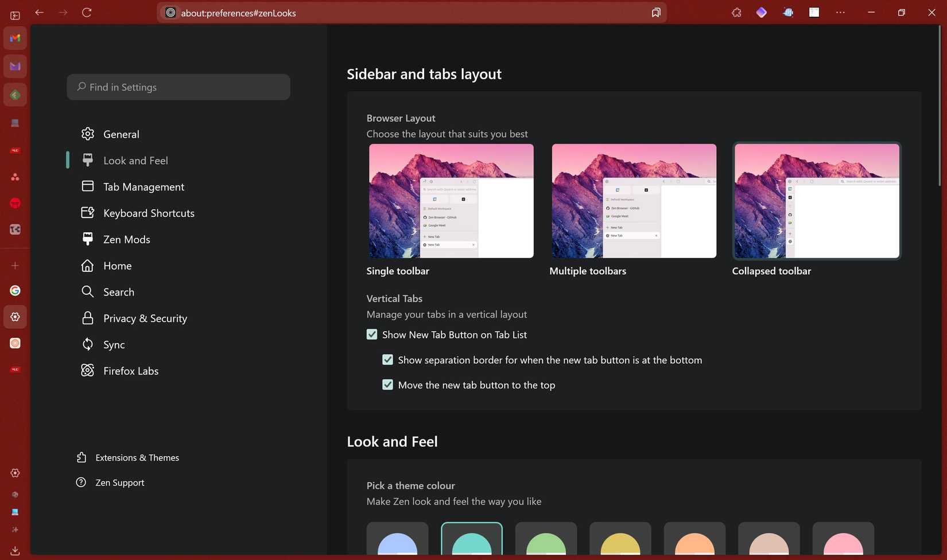This screenshot has height=560, width=947.
Task: Click the bookmark icon in the address bar
Action: click(x=655, y=12)
